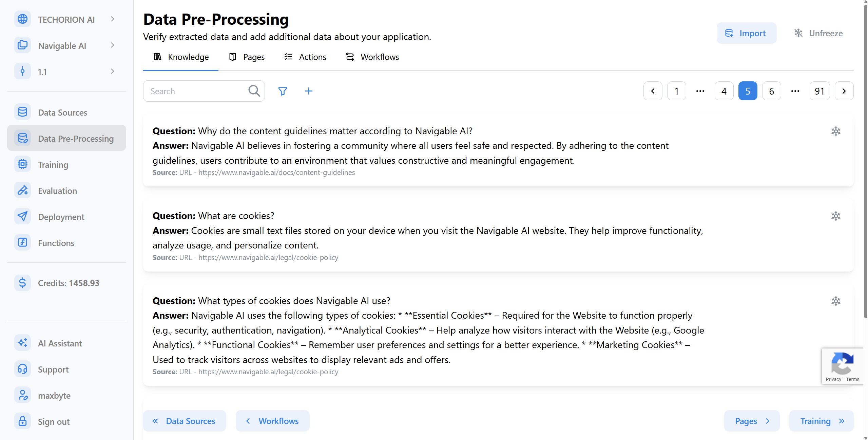Open Evaluation section in sidebar
This screenshot has width=868, height=440.
(x=57, y=191)
